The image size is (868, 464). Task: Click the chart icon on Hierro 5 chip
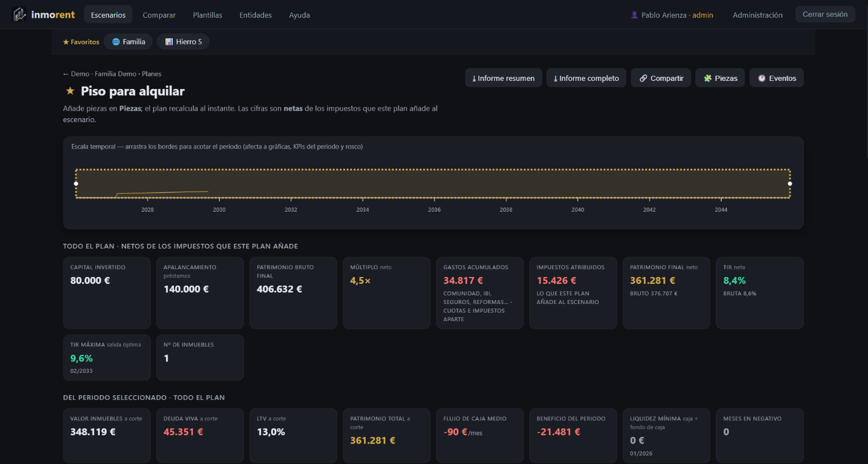point(169,42)
